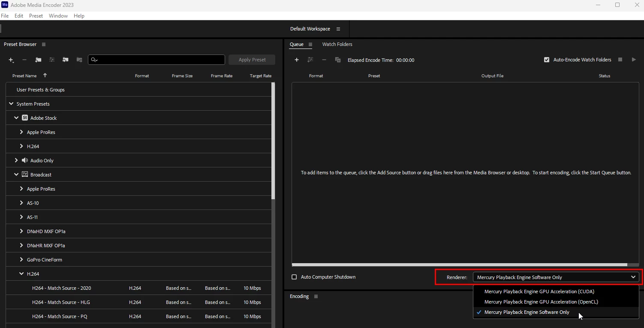Screen dimensions: 644x328
Task: Click Create New Preset Group folder icon
Action: tap(38, 60)
